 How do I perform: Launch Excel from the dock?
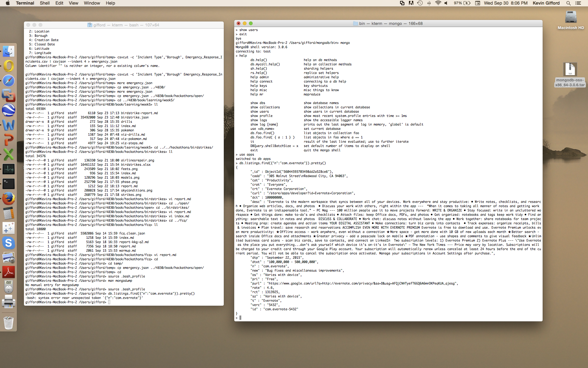[x=9, y=154]
